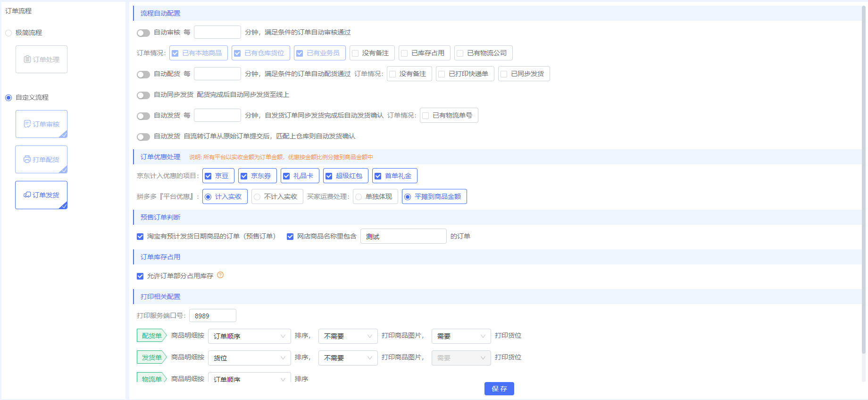
Task: Open 发货单 sort dropdown showing 货位
Action: 250,358
